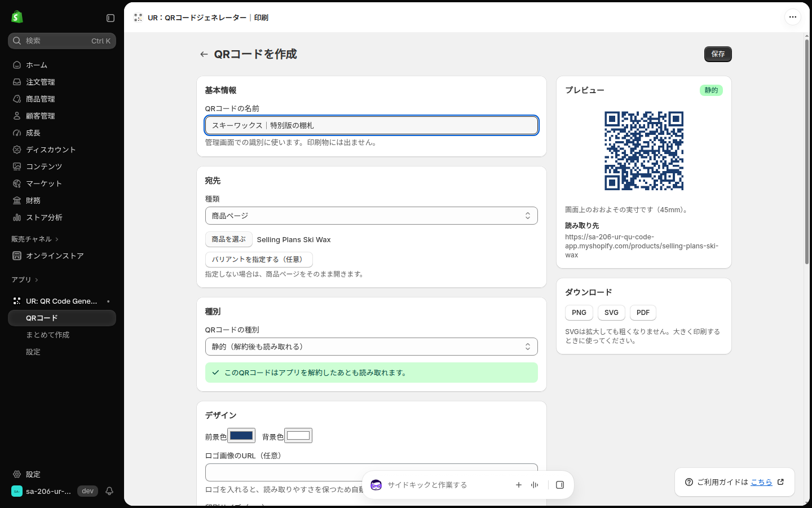This screenshot has height=508, width=812.
Task: Click the ディスカウント icon in sidebar
Action: tap(17, 150)
